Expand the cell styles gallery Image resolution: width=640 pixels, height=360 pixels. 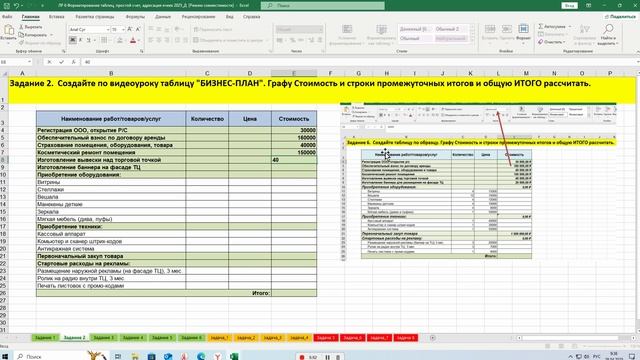tap(473, 40)
